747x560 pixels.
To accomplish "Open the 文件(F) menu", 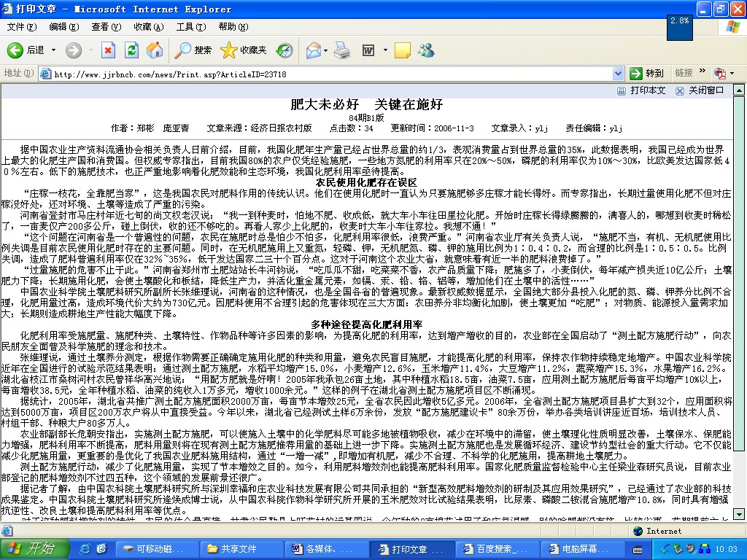I will [x=21, y=27].
